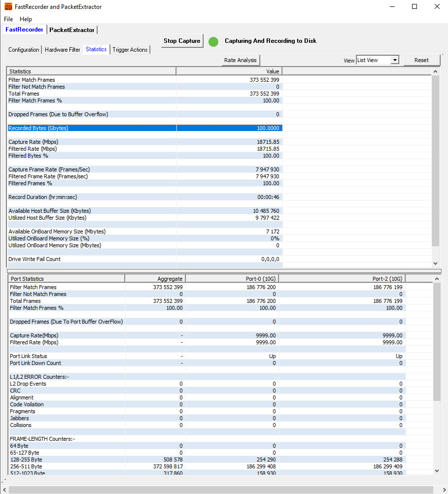The height and width of the screenshot is (494, 448).
Task: Click the Port Statistics column header
Action: pos(67,279)
